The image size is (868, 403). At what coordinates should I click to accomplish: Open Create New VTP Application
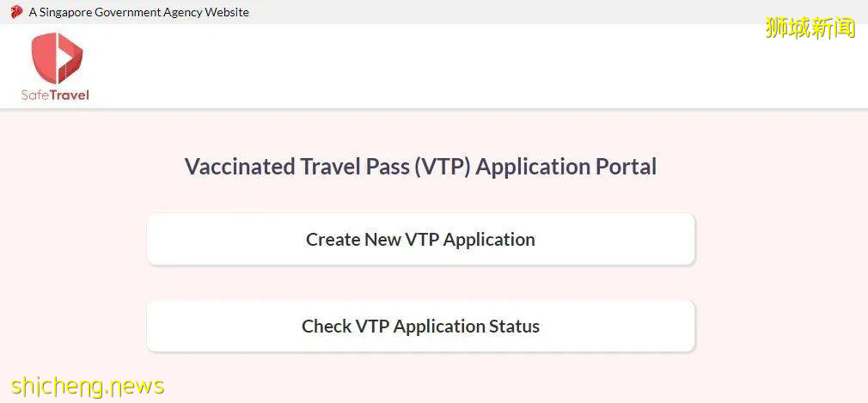[420, 239]
